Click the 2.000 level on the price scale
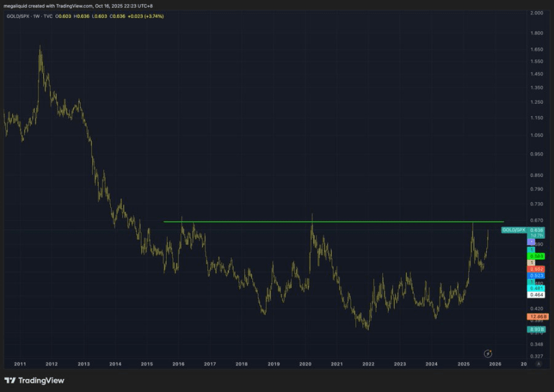554x392 pixels. (537, 13)
